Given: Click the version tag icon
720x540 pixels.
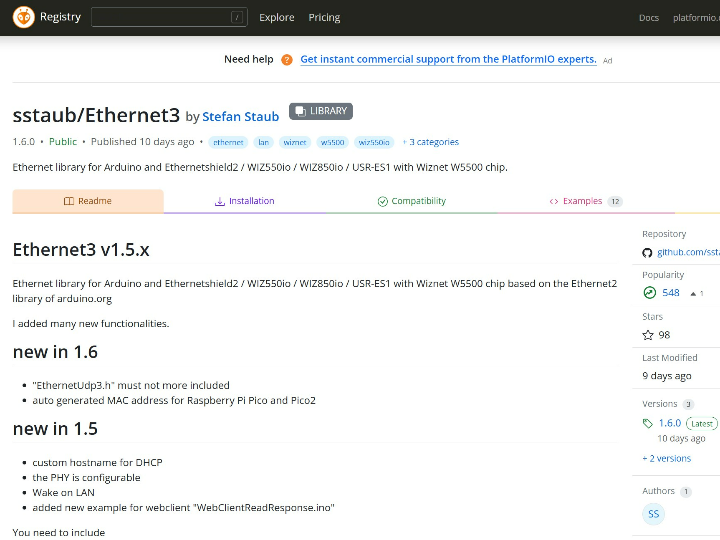Looking at the screenshot, I should tap(648, 423).
